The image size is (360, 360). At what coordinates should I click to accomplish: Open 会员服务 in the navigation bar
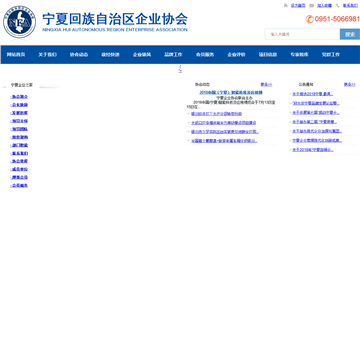click(205, 55)
